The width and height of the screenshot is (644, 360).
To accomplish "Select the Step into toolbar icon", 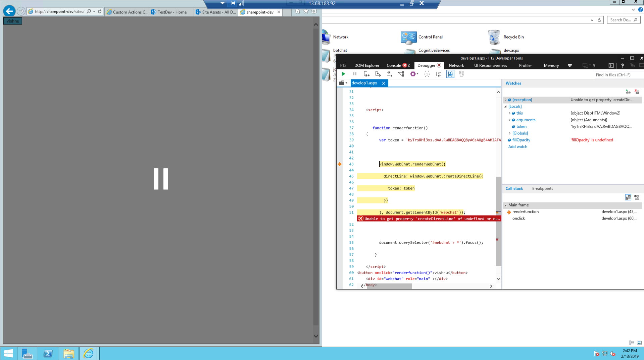I will coord(366,74).
